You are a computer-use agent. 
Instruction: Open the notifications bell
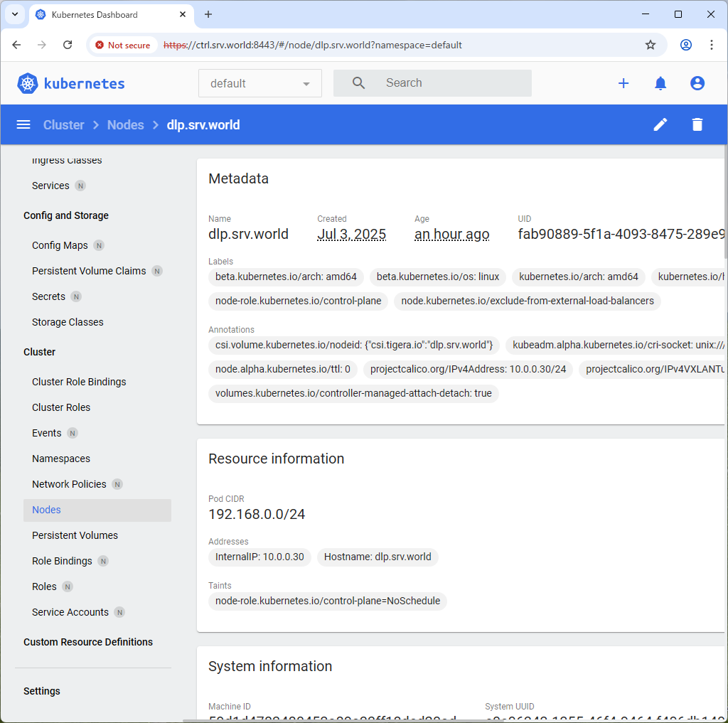660,83
